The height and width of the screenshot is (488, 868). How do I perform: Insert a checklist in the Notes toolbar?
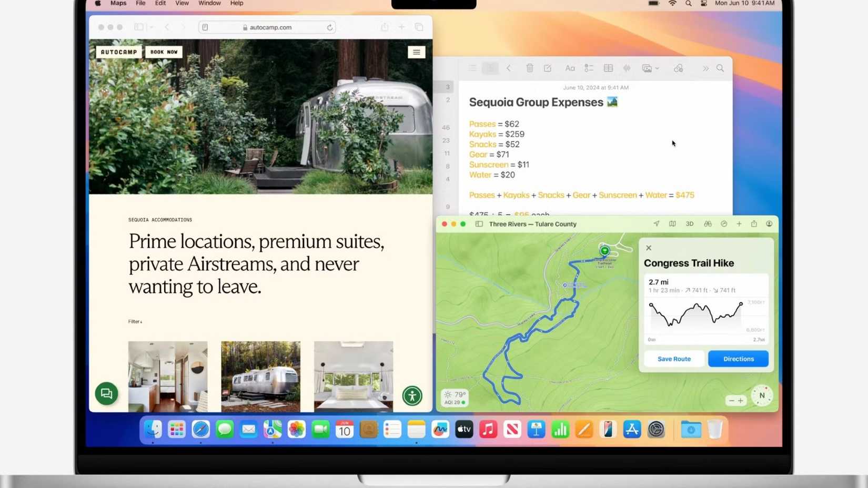pos(589,68)
